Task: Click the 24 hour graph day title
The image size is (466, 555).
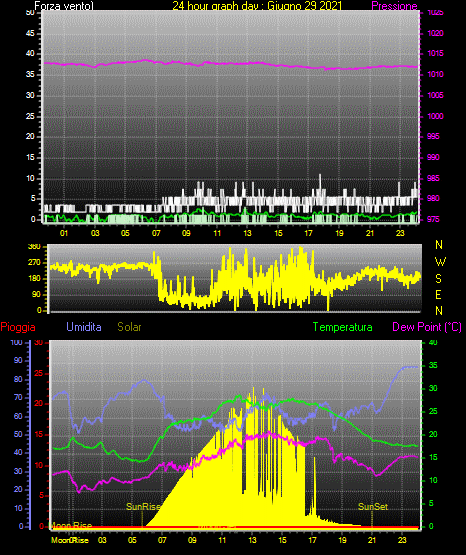Action: 257,6
